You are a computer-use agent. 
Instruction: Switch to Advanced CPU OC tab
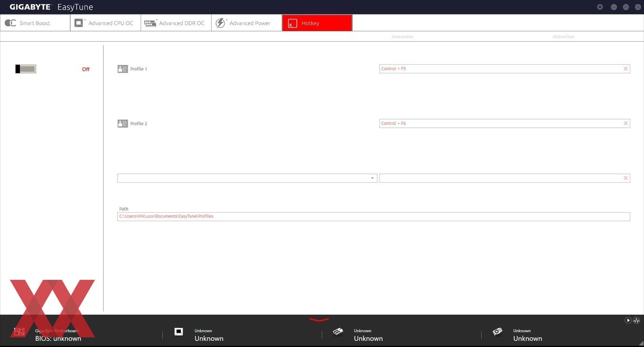click(106, 23)
